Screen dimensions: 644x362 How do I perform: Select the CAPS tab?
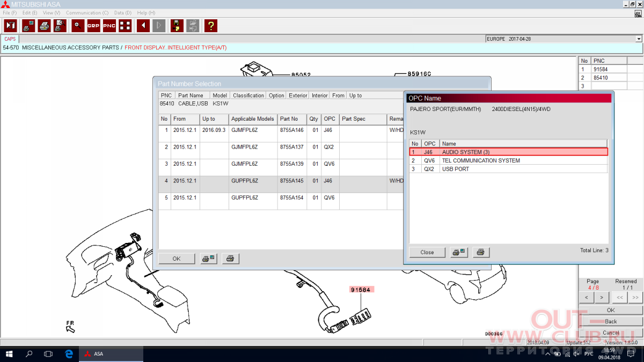[x=10, y=39]
